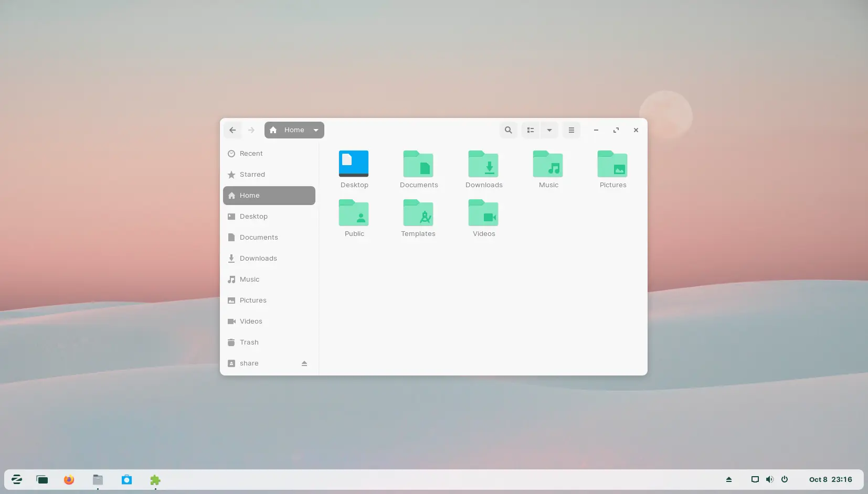This screenshot has height=494, width=868.
Task: Select the Music folder icon
Action: coord(548,164)
